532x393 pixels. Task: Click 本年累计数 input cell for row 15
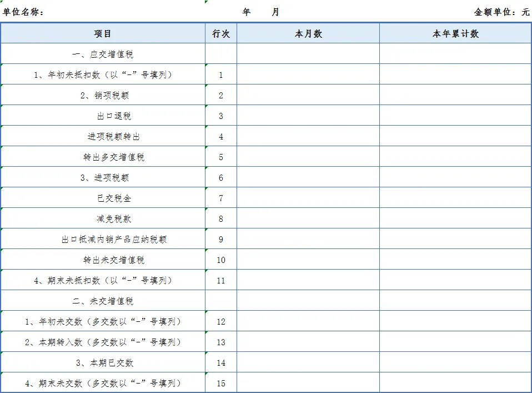coord(455,383)
